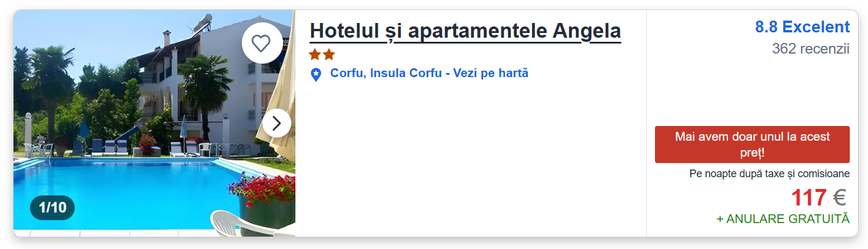Click the second orange star

point(329,55)
